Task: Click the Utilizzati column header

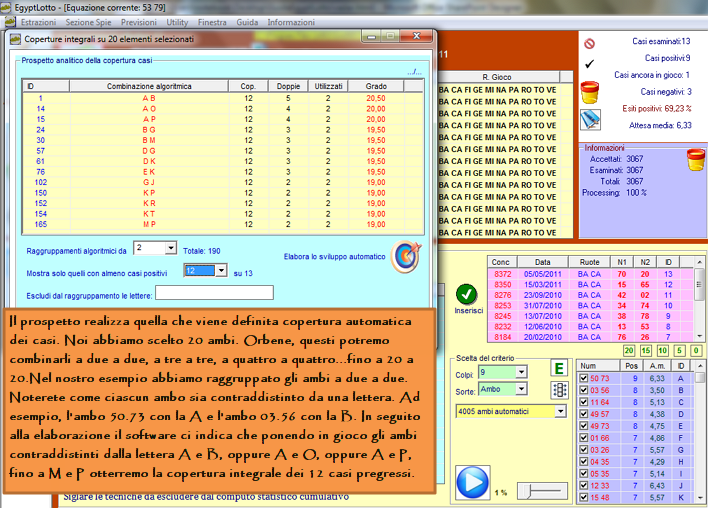Action: pos(328,86)
